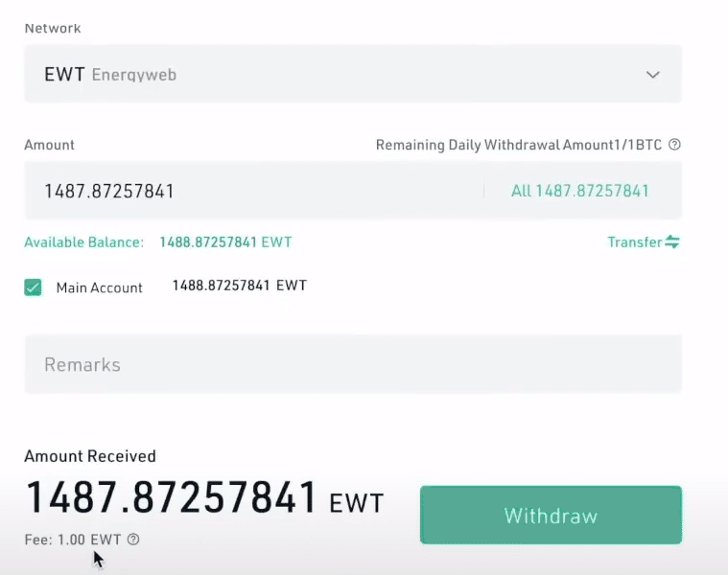728x575 pixels.
Task: Open the Transfer link
Action: coord(634,242)
